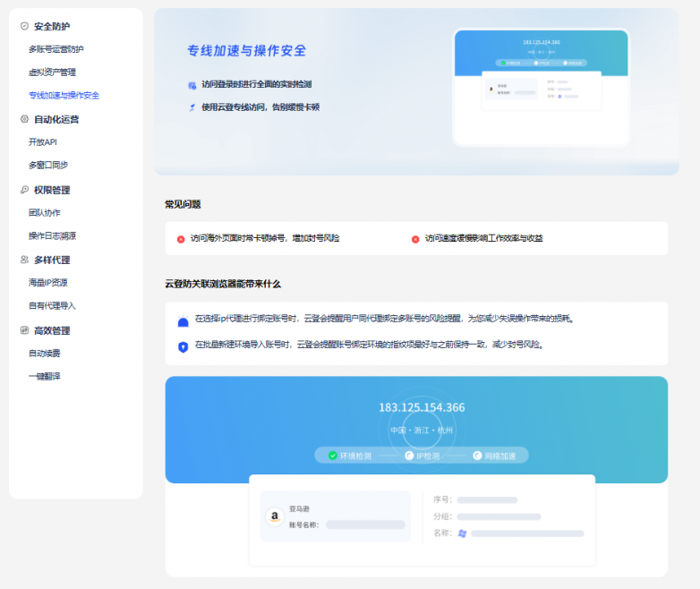Click the status icon beside 网络加速
700x589 pixels.
pos(477,456)
